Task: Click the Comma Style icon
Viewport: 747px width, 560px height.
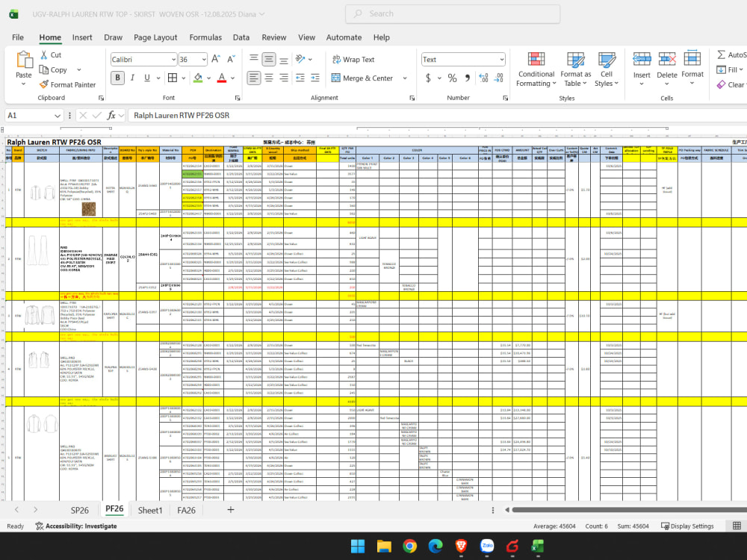Action: coord(468,78)
